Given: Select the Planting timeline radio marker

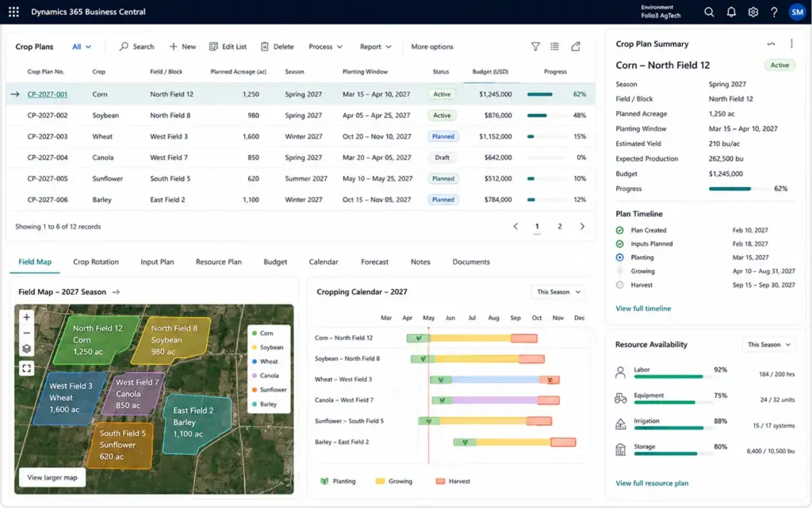Looking at the screenshot, I should click(619, 257).
